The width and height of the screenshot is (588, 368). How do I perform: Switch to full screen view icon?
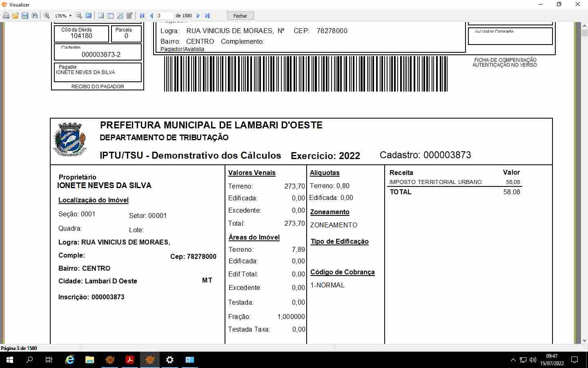click(89, 16)
